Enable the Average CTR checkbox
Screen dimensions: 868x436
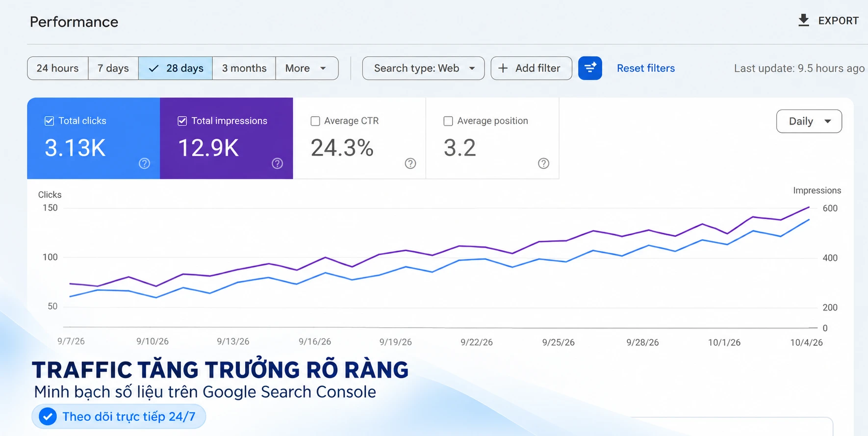click(315, 121)
